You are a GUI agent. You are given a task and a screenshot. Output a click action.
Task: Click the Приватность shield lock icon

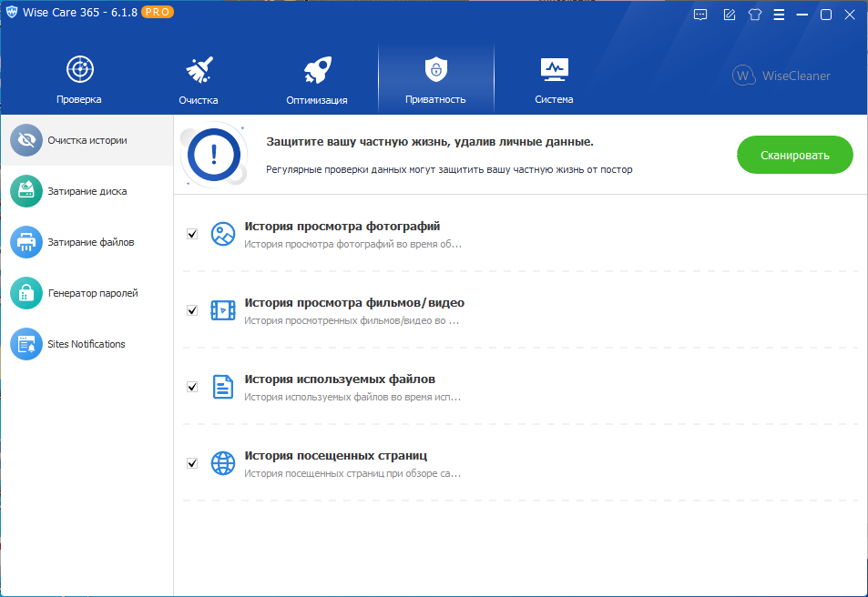pos(435,70)
